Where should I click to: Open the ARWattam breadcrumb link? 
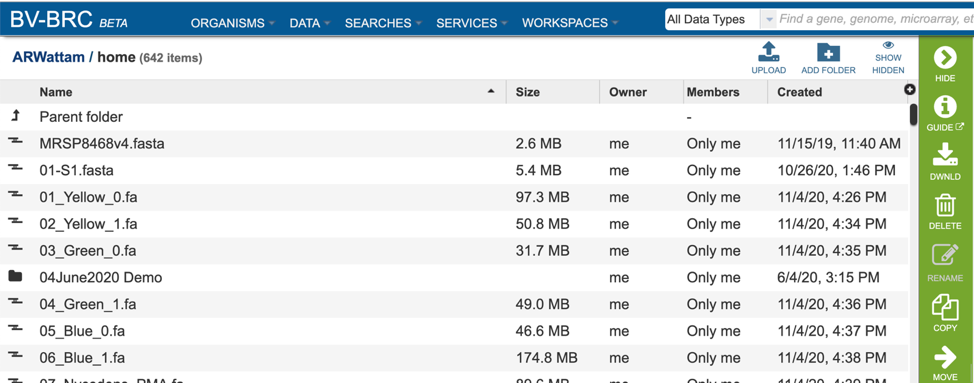point(48,58)
